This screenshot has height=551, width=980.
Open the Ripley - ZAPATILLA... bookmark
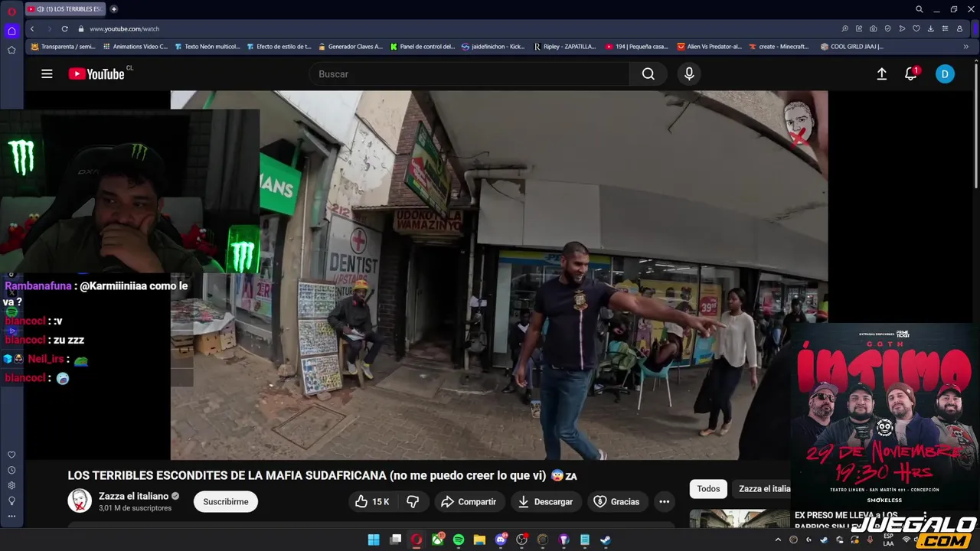coord(565,47)
